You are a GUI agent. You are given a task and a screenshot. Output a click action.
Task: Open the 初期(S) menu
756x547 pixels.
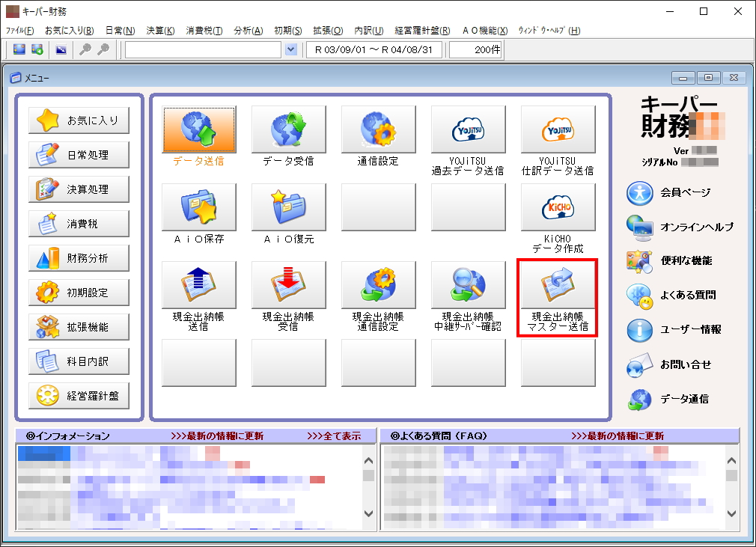point(288,31)
